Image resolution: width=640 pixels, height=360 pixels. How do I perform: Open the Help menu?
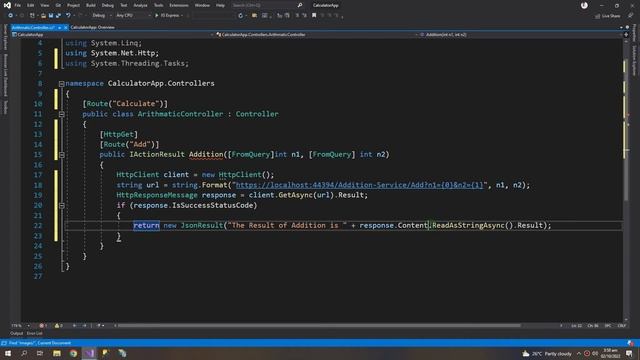point(220,5)
